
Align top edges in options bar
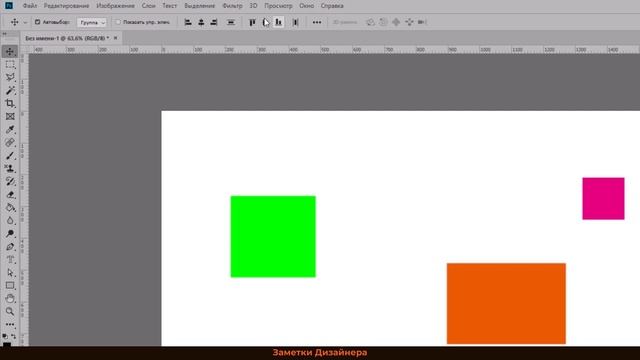(x=252, y=22)
